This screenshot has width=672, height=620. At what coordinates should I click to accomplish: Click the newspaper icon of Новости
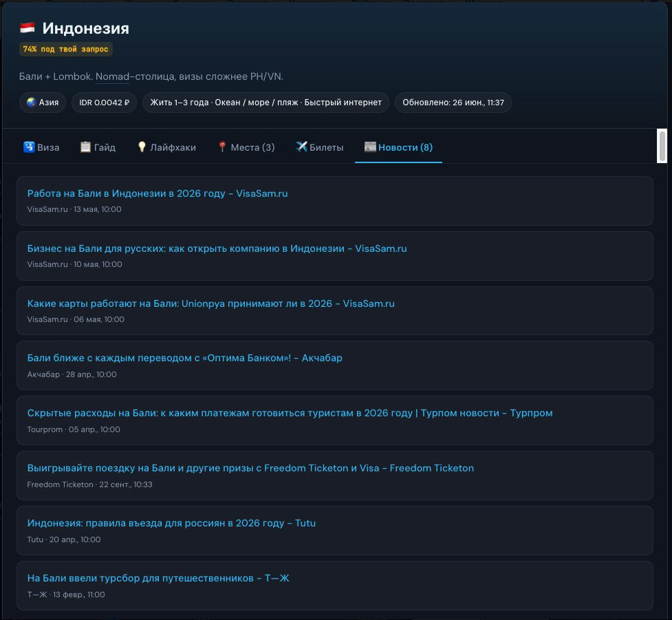pos(370,147)
